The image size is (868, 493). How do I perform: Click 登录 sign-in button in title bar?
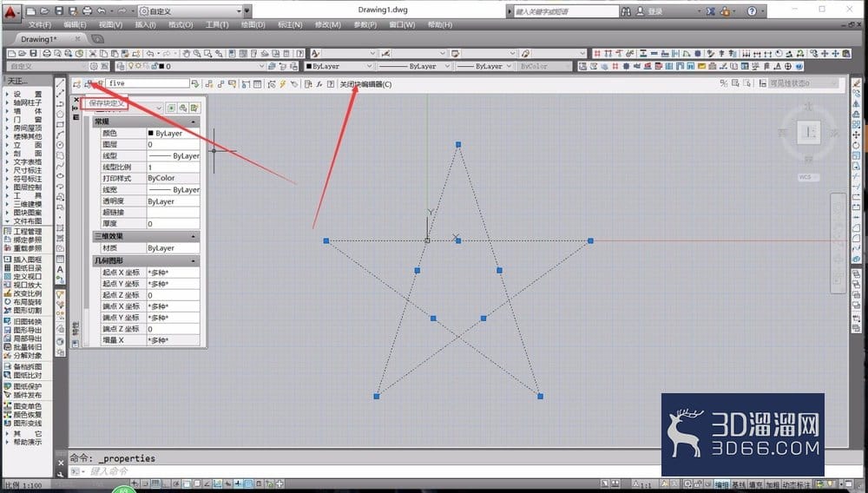pyautogui.click(x=650, y=11)
